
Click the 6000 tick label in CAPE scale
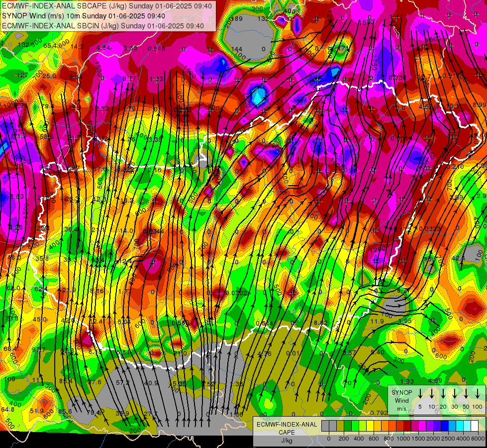(479, 439)
